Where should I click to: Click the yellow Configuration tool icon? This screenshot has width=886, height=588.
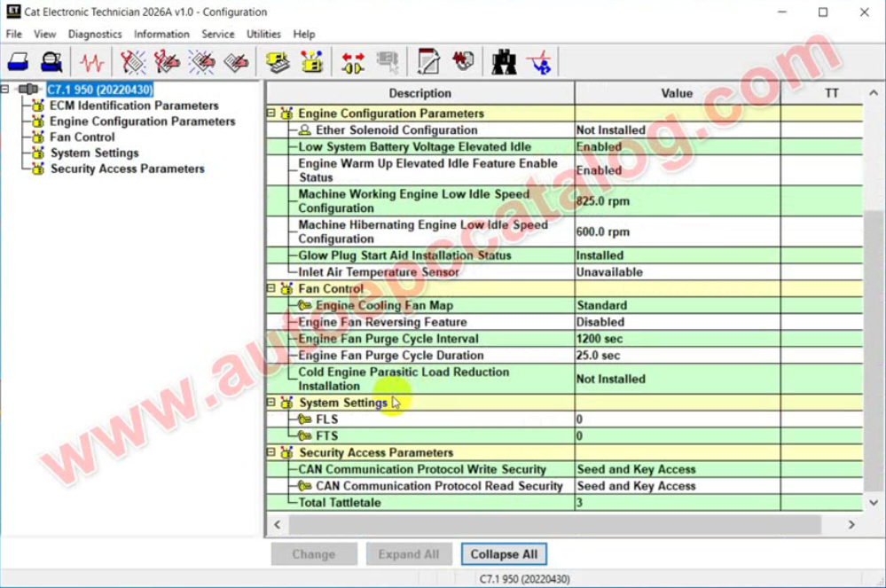311,63
